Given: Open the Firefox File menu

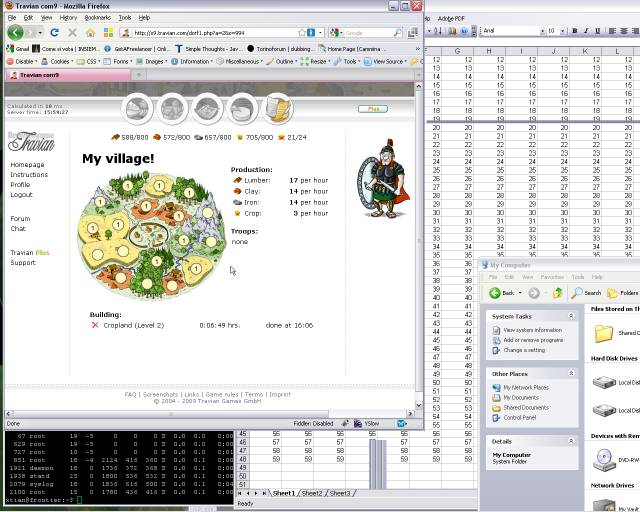Looking at the screenshot, I should click(12, 18).
